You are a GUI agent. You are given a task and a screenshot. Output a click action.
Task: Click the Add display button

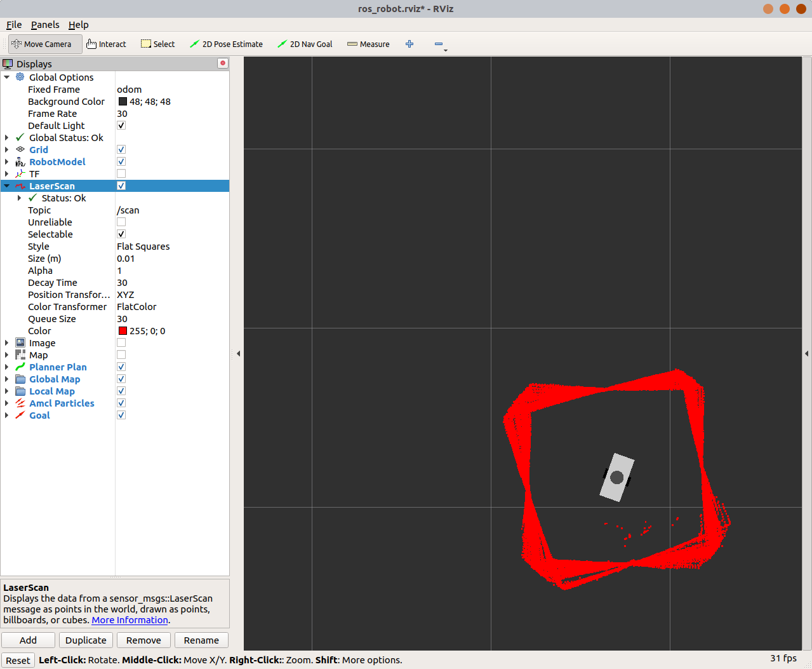pyautogui.click(x=28, y=640)
